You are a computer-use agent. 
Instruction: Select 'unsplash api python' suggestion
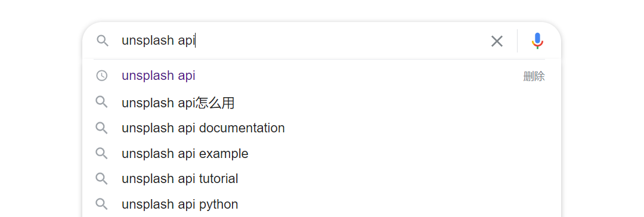pyautogui.click(x=180, y=204)
